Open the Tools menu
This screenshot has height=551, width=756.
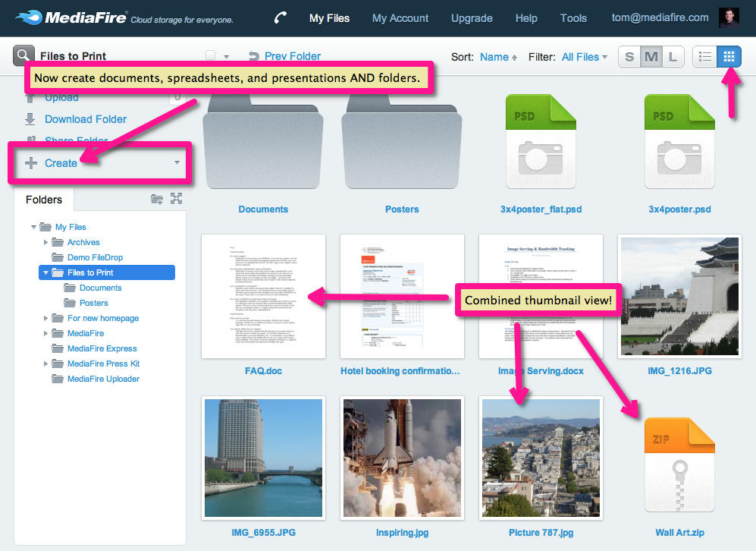[x=573, y=18]
